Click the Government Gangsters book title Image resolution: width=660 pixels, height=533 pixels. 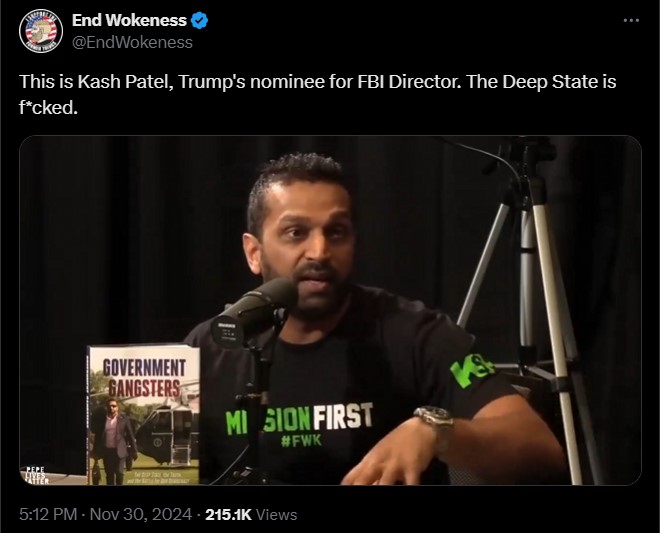click(144, 378)
